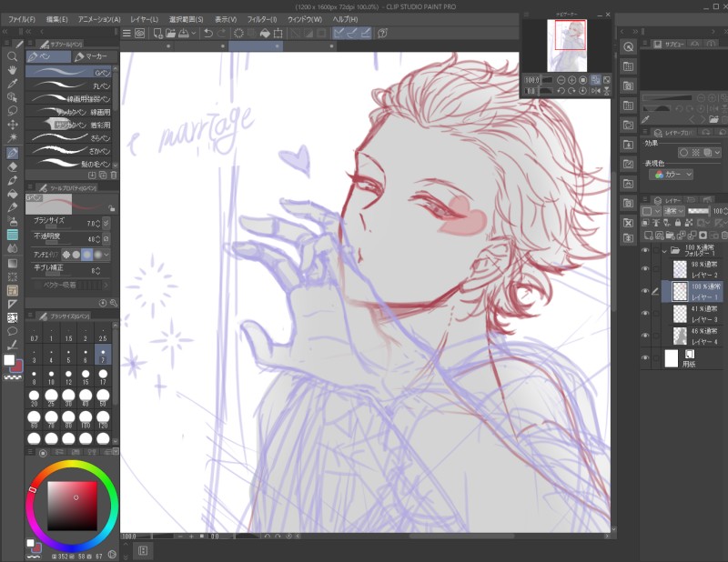Click the help question-mark icon

tap(382, 33)
